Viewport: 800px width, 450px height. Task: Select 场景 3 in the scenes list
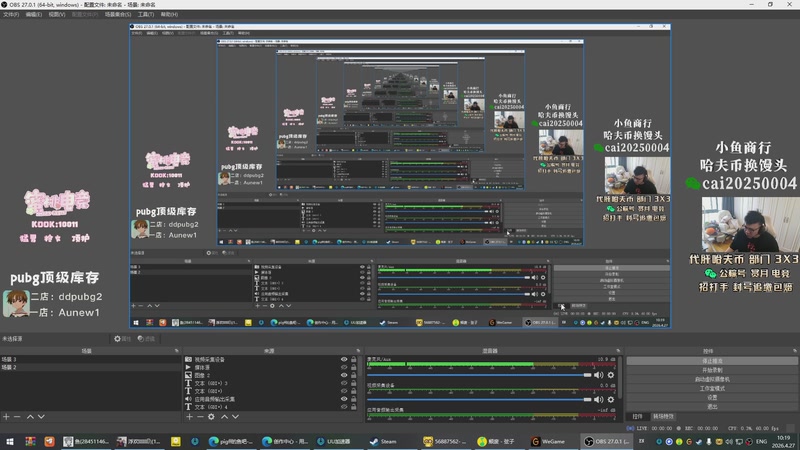(x=90, y=360)
